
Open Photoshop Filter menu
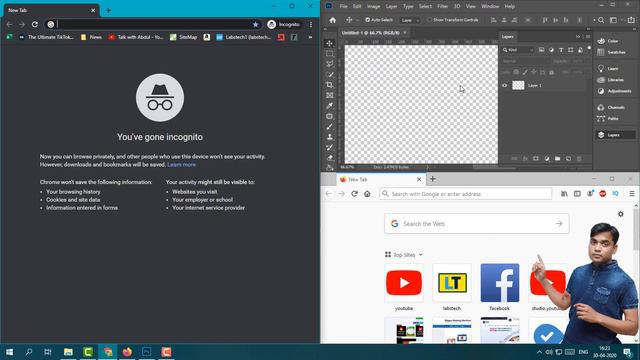pos(442,7)
